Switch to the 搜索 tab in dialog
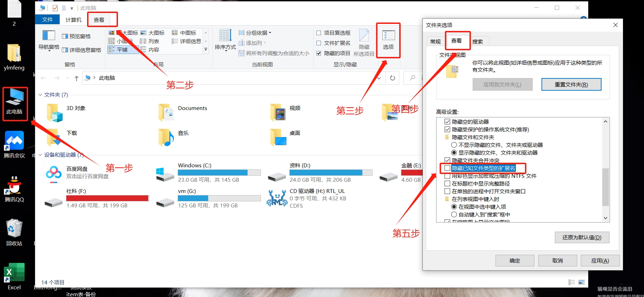Image resolution: width=644 pixels, height=297 pixels. pos(477,41)
